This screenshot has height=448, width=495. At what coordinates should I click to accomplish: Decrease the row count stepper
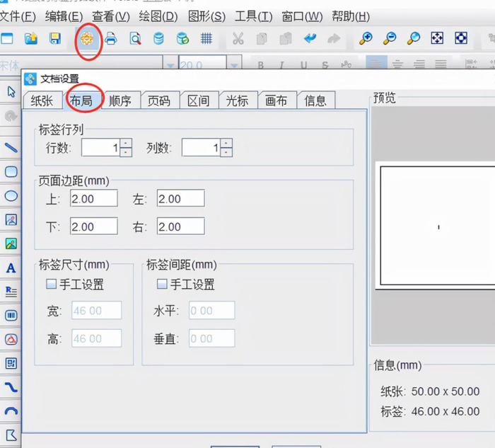point(126,152)
